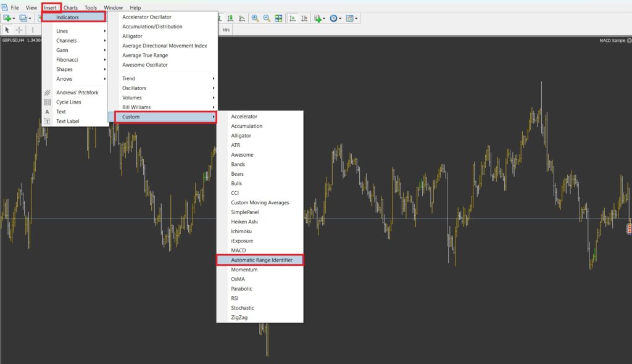Image resolution: width=632 pixels, height=364 pixels.
Task: Add the ZigZag custom indicator
Action: 242,317
